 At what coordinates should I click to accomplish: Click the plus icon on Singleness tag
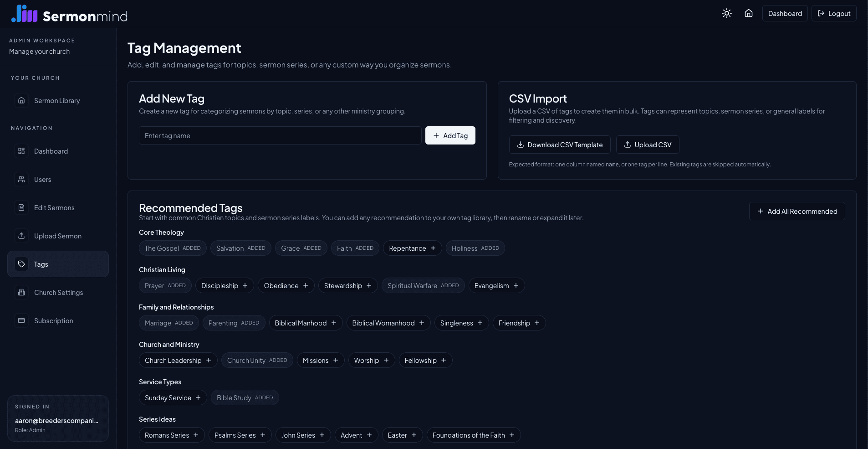480,323
